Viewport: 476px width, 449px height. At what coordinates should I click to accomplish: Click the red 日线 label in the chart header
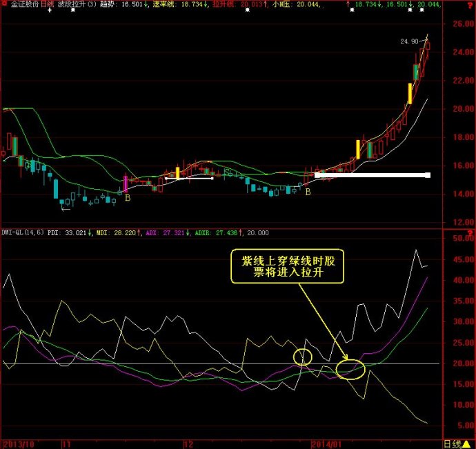pos(47,4)
